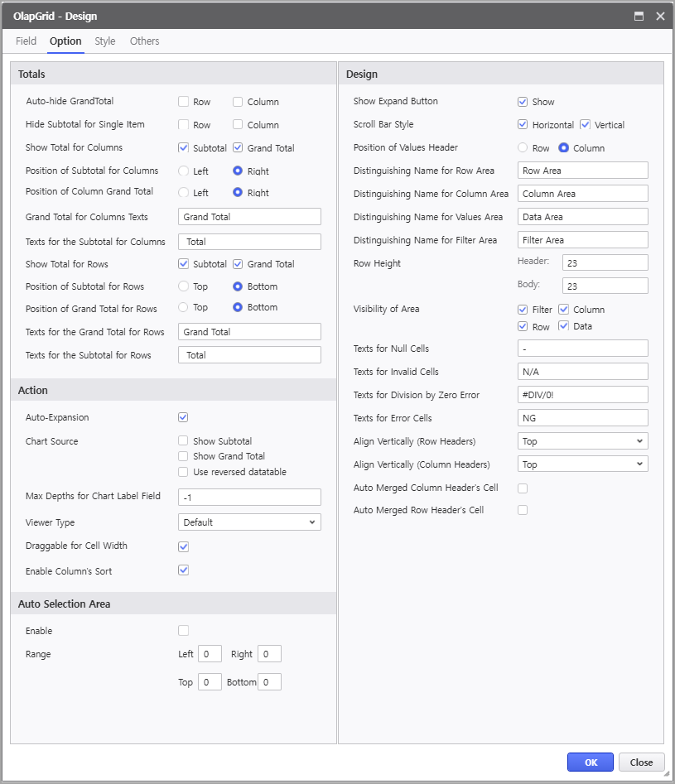675x784 pixels.
Task: Toggle Horizontal scroll bar style
Action: click(x=523, y=124)
